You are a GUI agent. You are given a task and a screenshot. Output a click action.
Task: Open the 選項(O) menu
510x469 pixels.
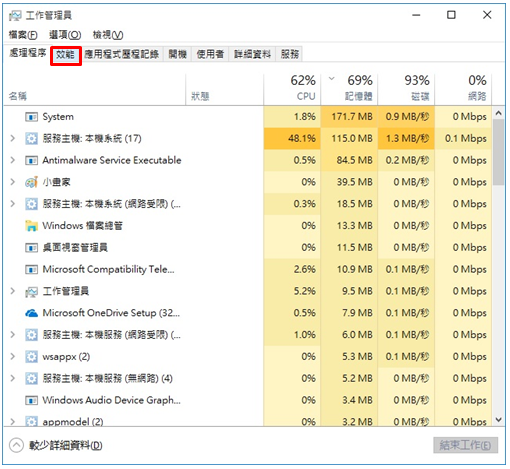(x=65, y=35)
